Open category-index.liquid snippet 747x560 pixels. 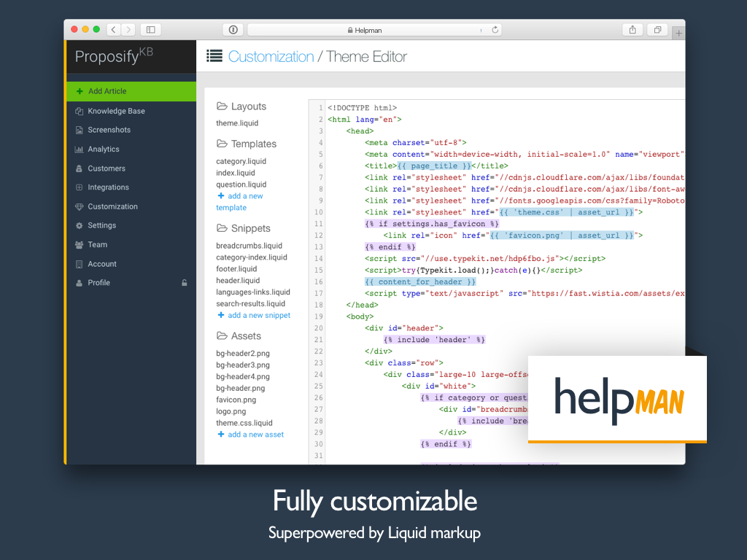pyautogui.click(x=252, y=257)
